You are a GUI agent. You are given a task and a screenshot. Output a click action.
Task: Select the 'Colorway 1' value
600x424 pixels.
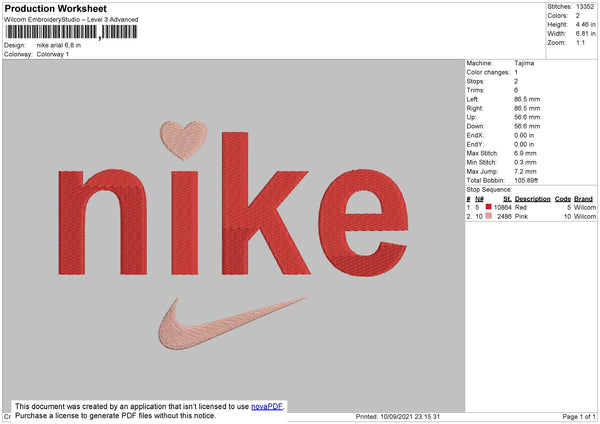click(x=53, y=54)
